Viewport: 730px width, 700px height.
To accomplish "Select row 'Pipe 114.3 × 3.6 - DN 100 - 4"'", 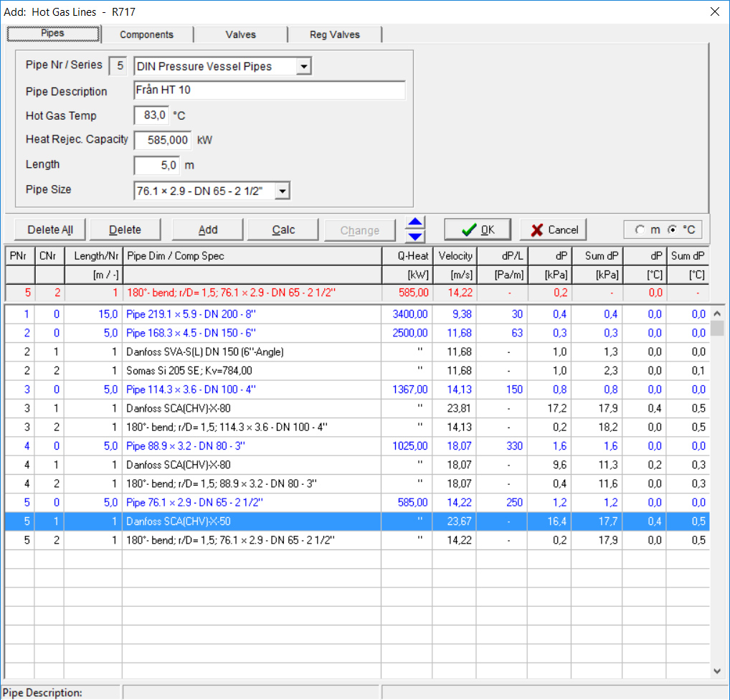I will 357,389.
